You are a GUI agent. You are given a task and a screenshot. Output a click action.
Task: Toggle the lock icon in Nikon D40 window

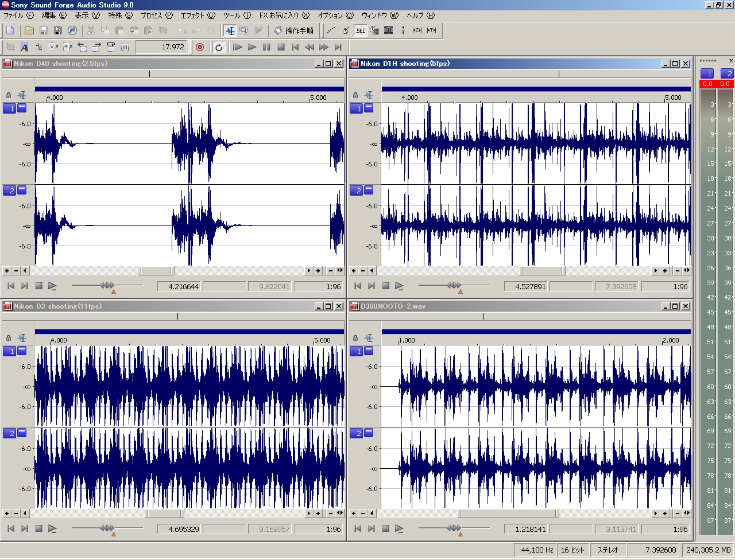[9, 95]
